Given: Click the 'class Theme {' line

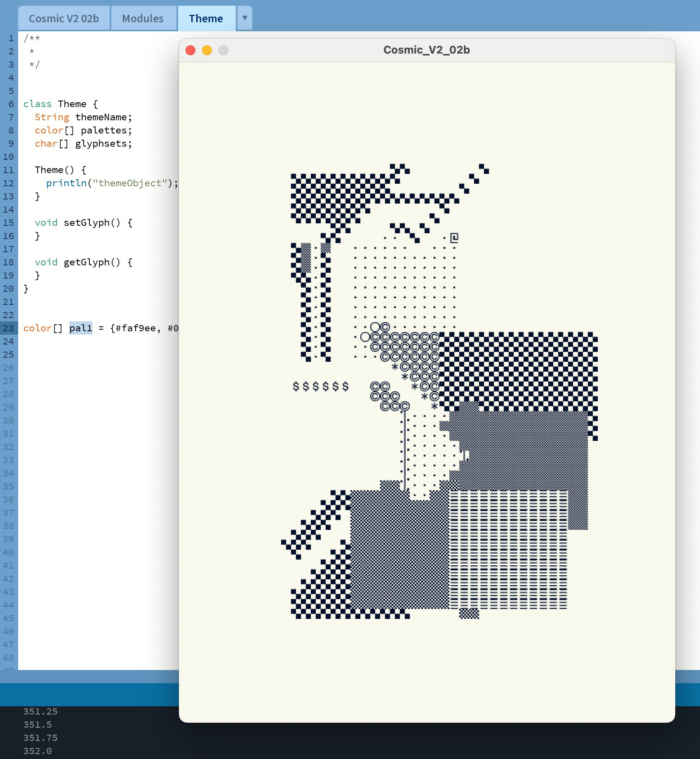Looking at the screenshot, I should tap(61, 104).
